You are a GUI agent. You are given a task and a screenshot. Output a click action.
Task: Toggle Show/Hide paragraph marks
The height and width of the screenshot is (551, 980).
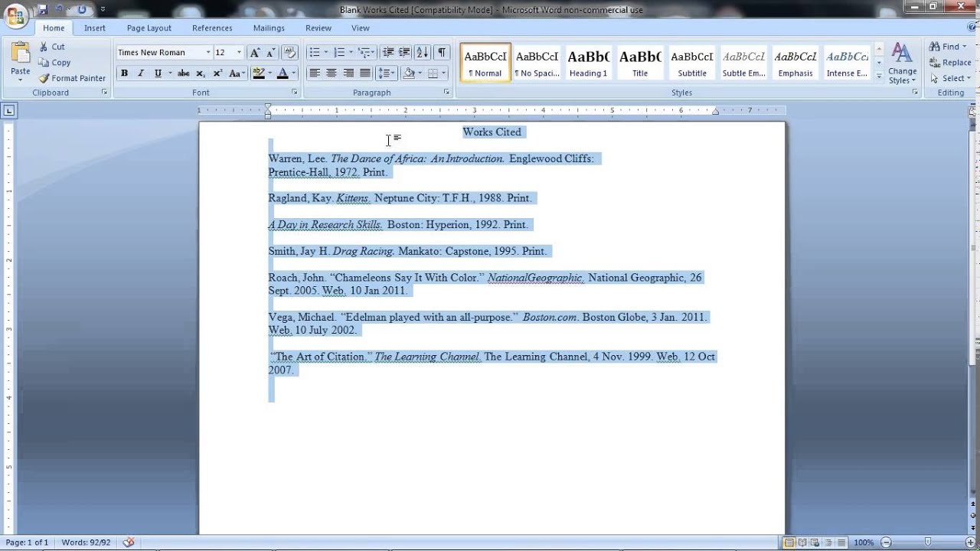pyautogui.click(x=442, y=53)
